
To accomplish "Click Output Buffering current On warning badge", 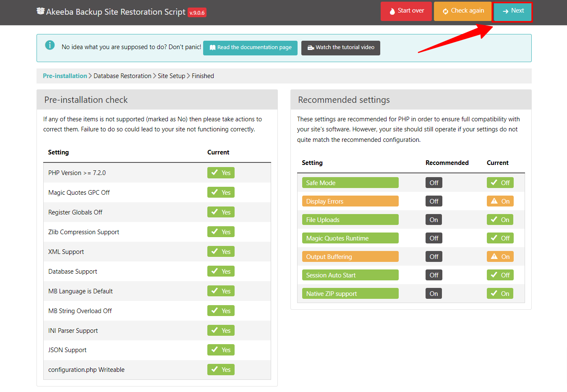I will point(500,256).
